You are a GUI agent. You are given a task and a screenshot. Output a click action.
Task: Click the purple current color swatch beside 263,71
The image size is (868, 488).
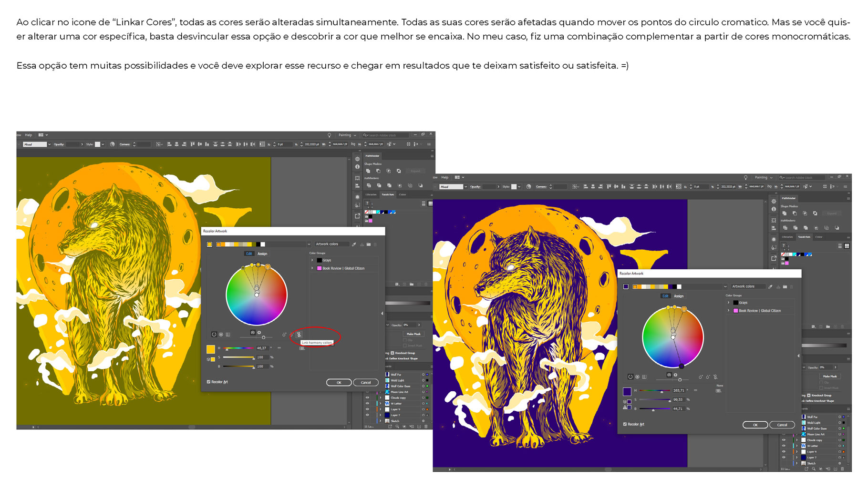pos(627,392)
